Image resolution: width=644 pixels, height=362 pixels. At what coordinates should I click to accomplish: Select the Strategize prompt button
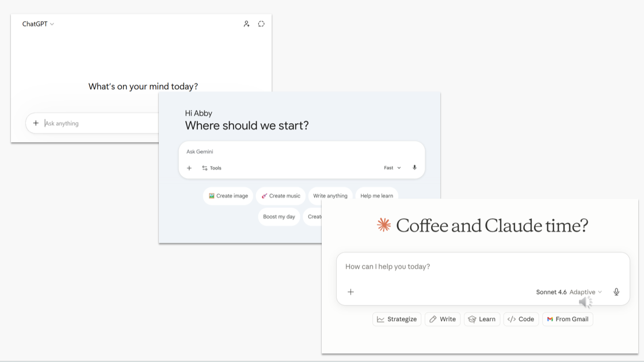coord(397,319)
